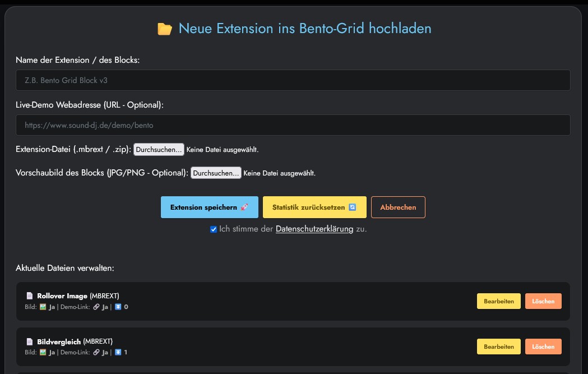Screen dimensions: 588x374
Task: Click Statistik zurücksetzen button
Action: click(x=314, y=207)
